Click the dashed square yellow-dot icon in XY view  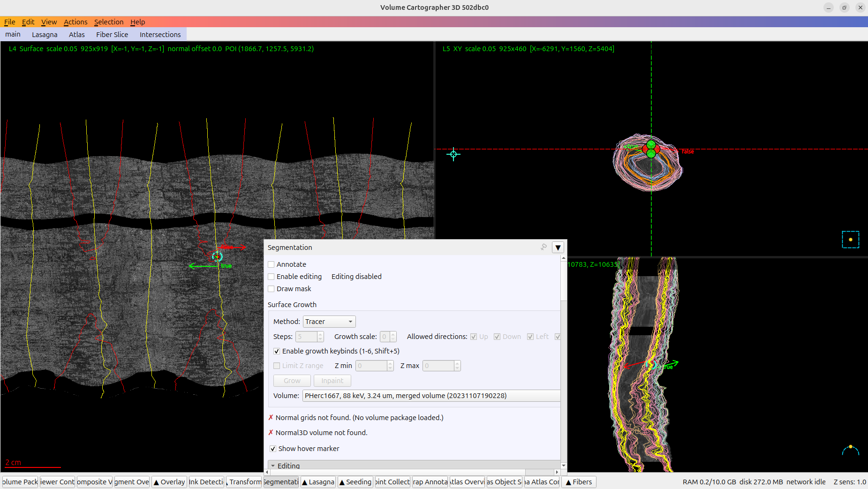(x=851, y=240)
